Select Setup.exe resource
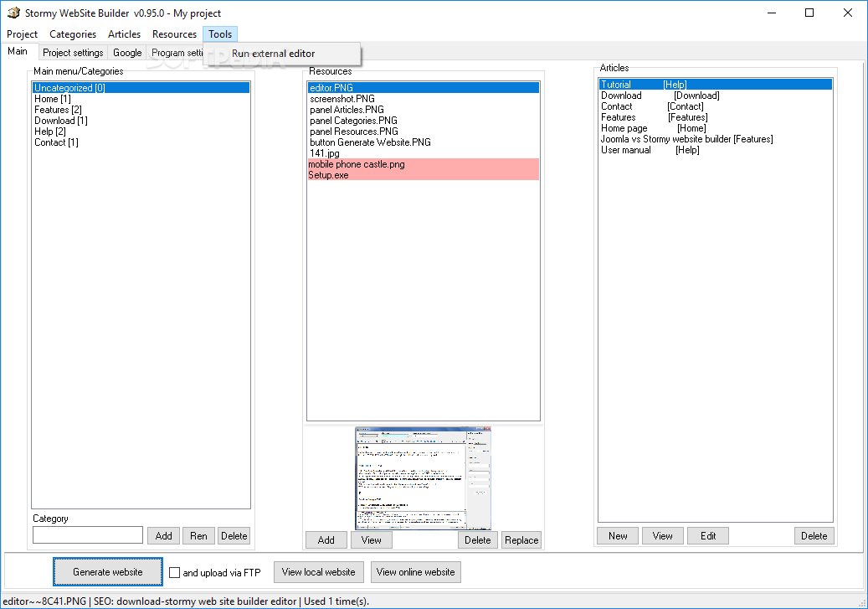The image size is (868, 609). [x=424, y=175]
